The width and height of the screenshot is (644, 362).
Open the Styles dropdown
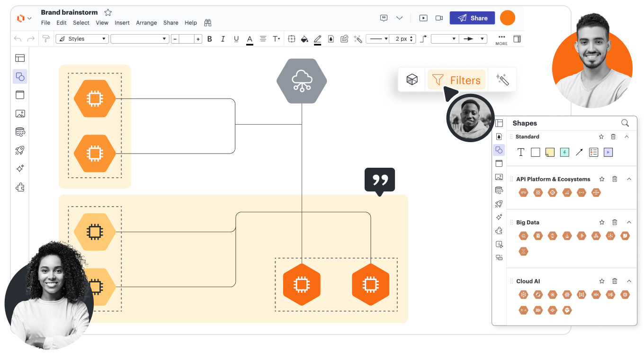click(82, 39)
